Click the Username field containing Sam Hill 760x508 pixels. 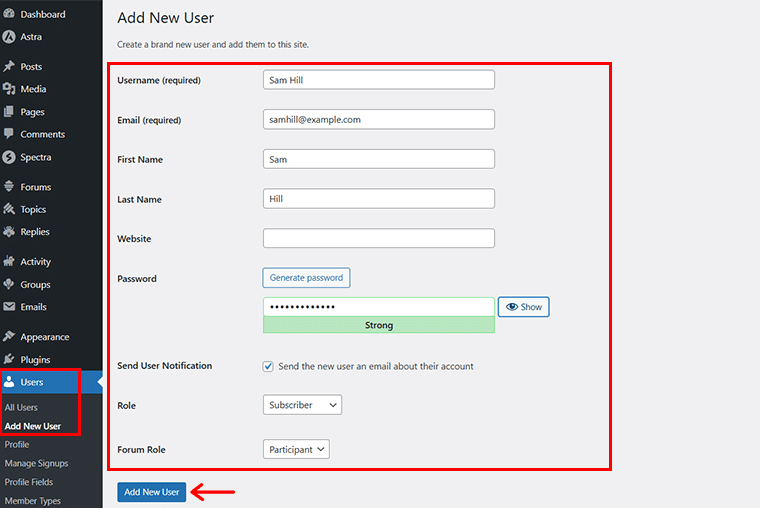pyautogui.click(x=379, y=80)
